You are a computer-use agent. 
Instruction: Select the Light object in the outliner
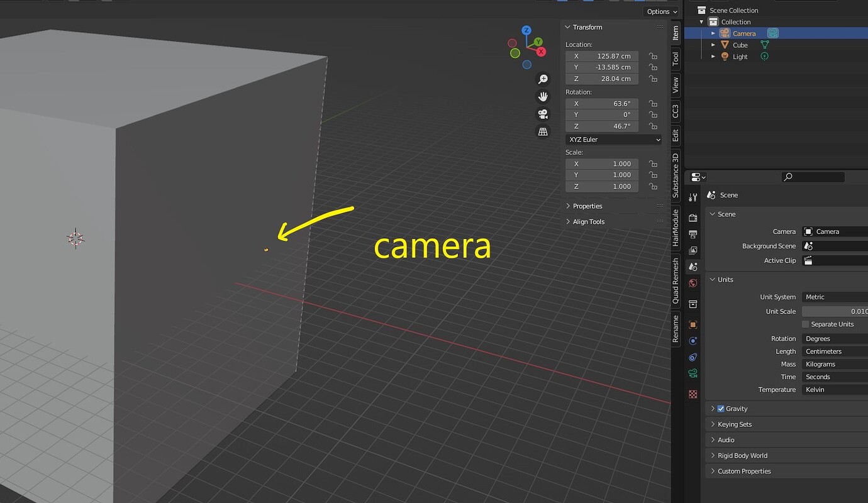740,57
